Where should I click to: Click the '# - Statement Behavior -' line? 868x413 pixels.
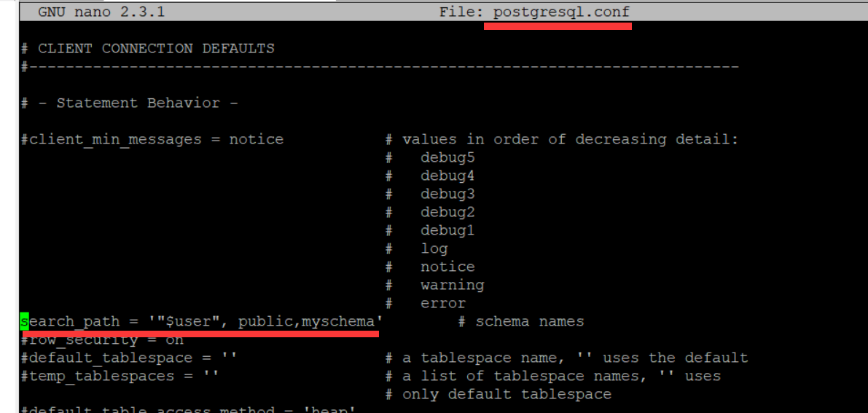(129, 103)
